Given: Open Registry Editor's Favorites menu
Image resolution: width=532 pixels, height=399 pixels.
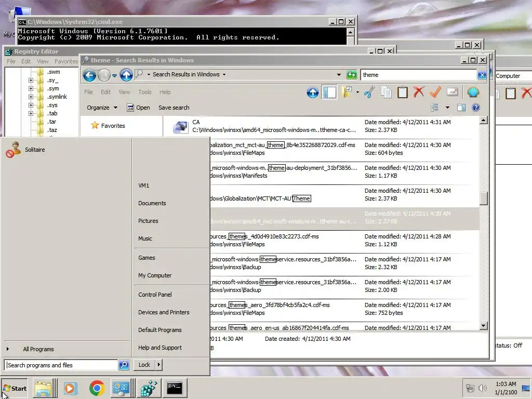Looking at the screenshot, I should click(x=66, y=61).
